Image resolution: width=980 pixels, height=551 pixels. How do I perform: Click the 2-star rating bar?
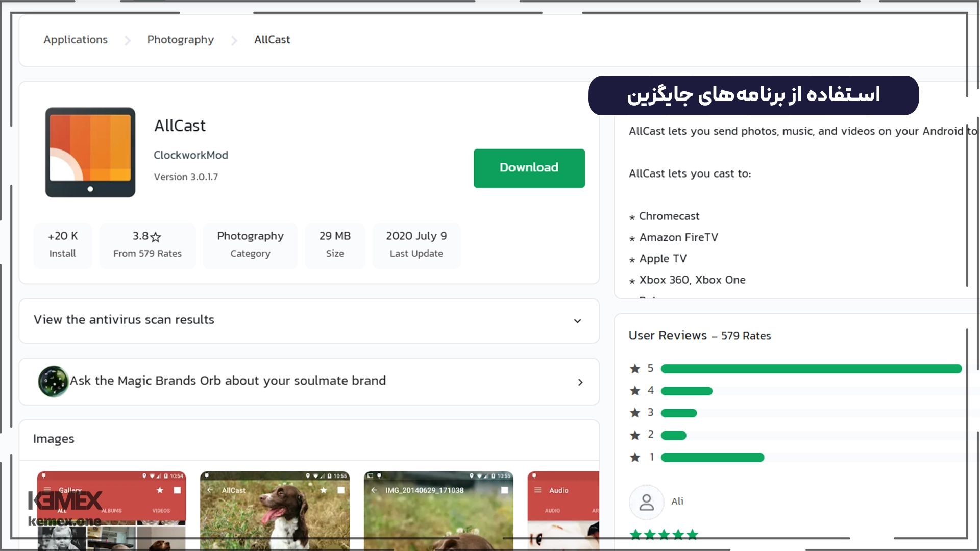click(x=674, y=436)
